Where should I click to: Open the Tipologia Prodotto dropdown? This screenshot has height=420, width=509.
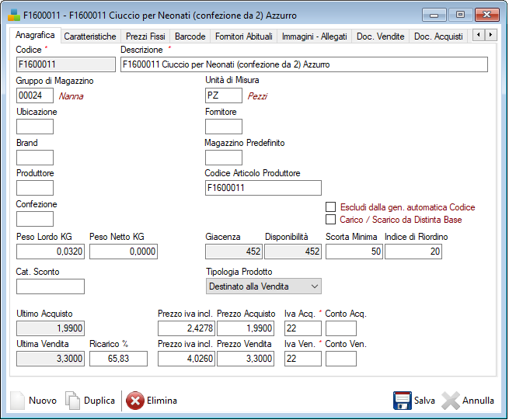coord(263,286)
